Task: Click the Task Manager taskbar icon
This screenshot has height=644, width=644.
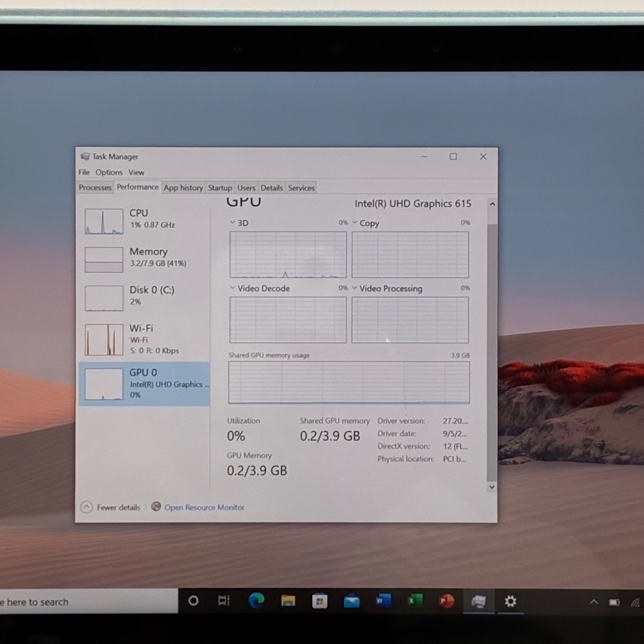Action: point(478,601)
